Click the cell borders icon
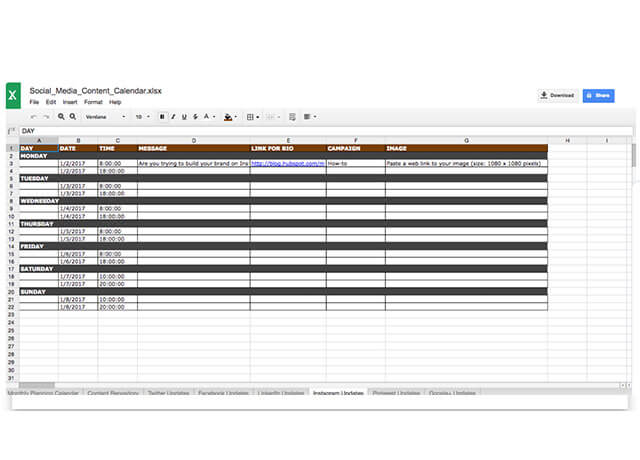Viewport: 640px width, 460px height. [x=251, y=117]
